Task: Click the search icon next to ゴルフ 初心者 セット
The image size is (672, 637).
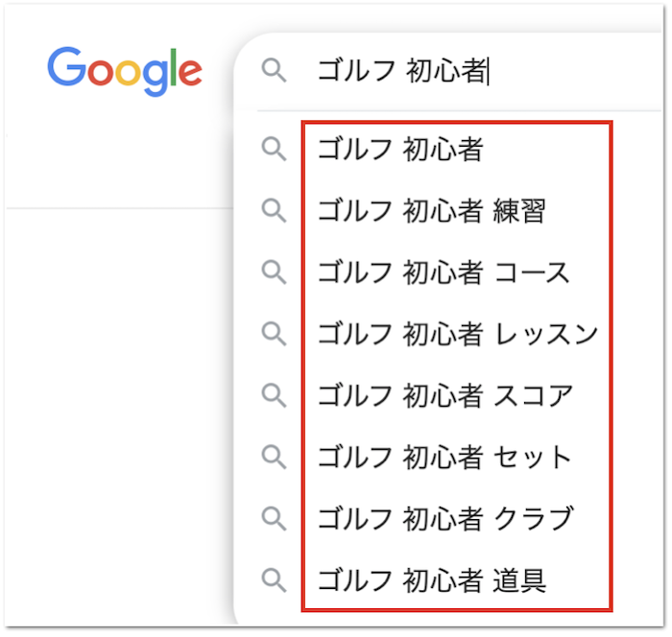Action: pos(275,457)
